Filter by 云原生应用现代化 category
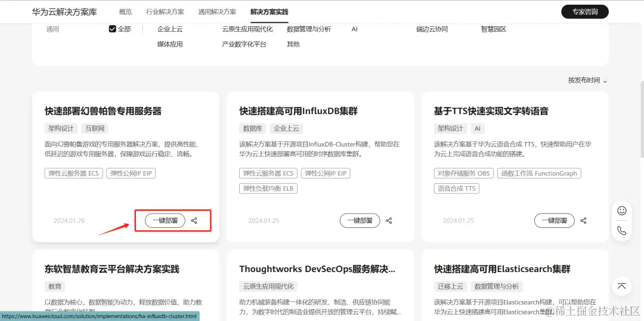644x321 pixels. pyautogui.click(x=247, y=29)
